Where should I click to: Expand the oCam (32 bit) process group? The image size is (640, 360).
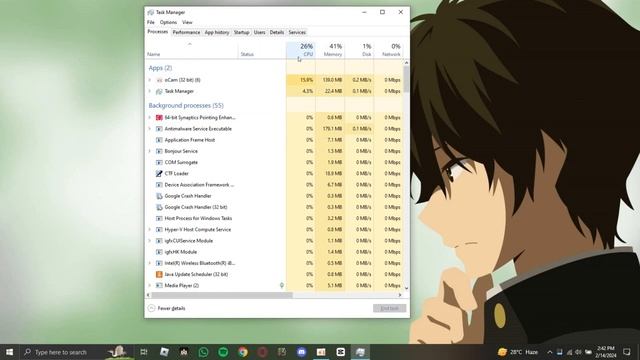tap(150, 80)
